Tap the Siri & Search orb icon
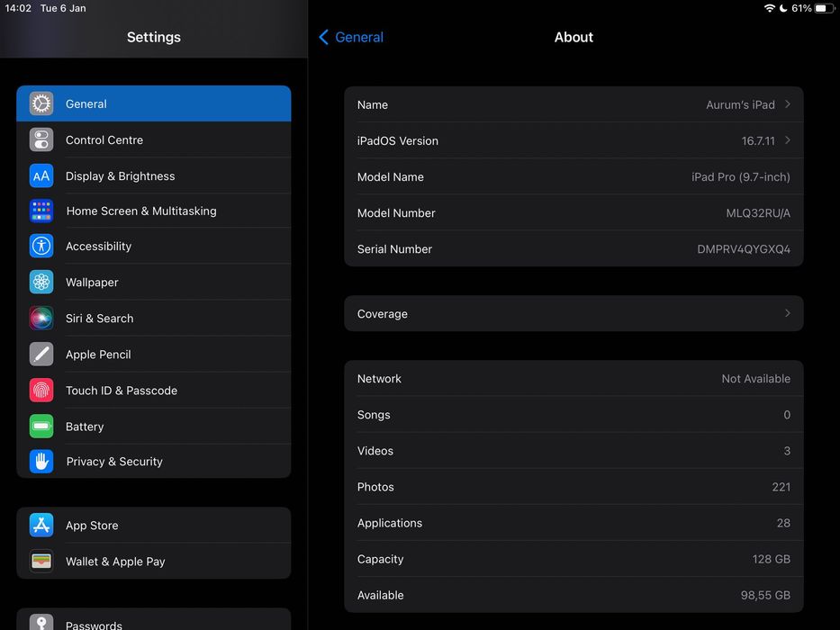The width and height of the screenshot is (840, 630). coord(41,319)
